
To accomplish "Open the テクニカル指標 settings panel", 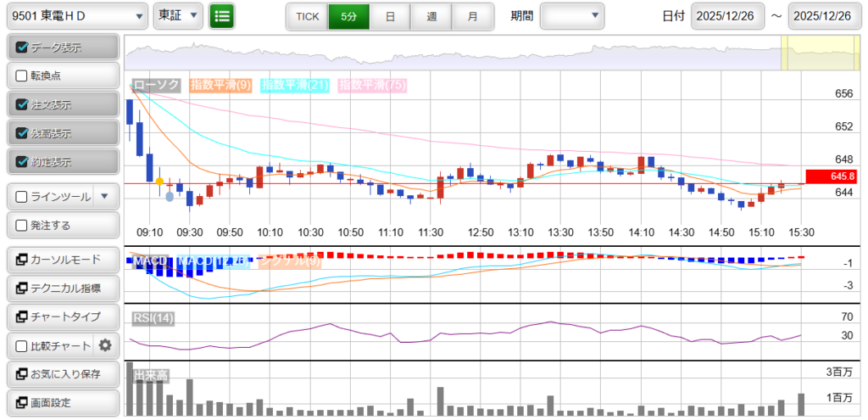I will tap(60, 288).
